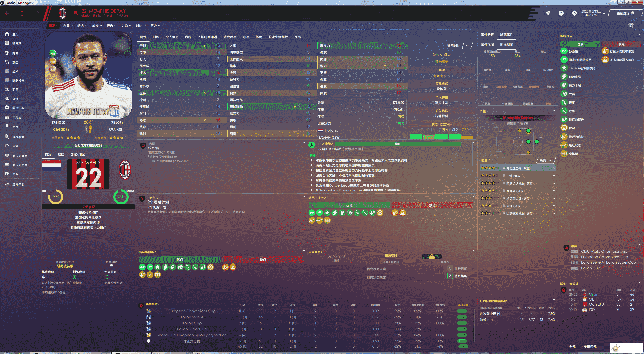Image resolution: width=644 pixels, height=354 pixels.
Task: Open the settings gear in the top bar
Action: tap(574, 13)
